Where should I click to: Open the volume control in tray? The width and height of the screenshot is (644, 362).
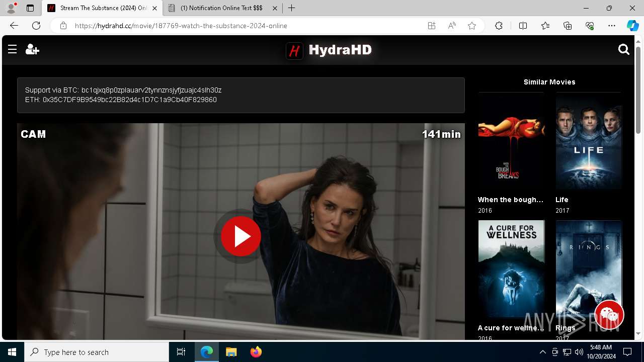(x=579, y=352)
